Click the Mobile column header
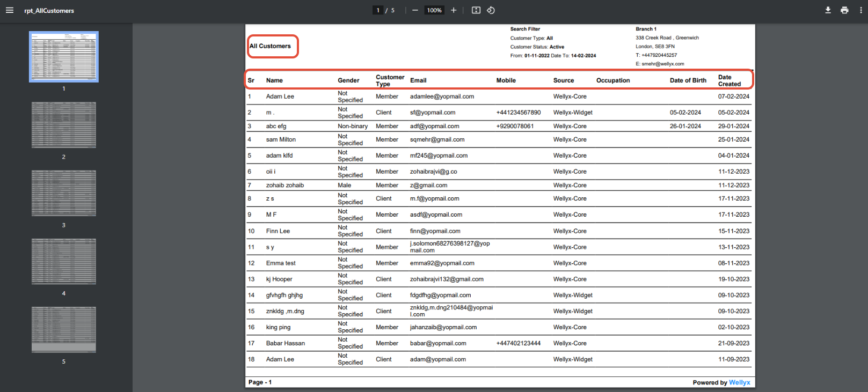 (x=506, y=80)
